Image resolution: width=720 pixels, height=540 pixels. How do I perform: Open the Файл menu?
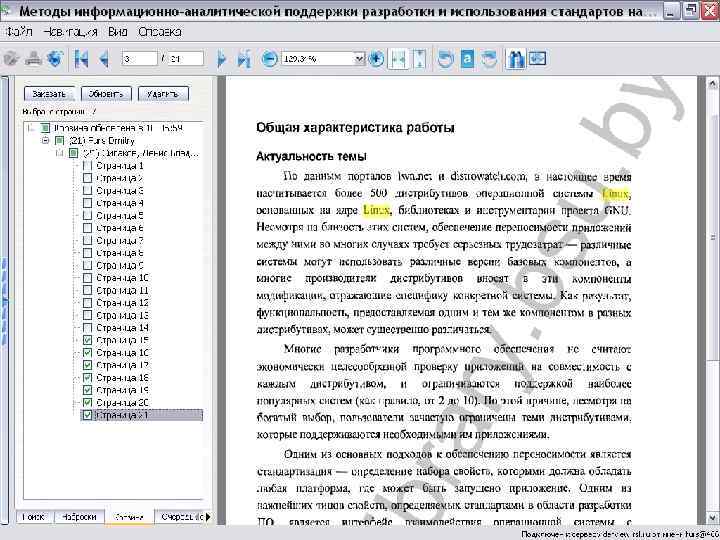coord(19,32)
